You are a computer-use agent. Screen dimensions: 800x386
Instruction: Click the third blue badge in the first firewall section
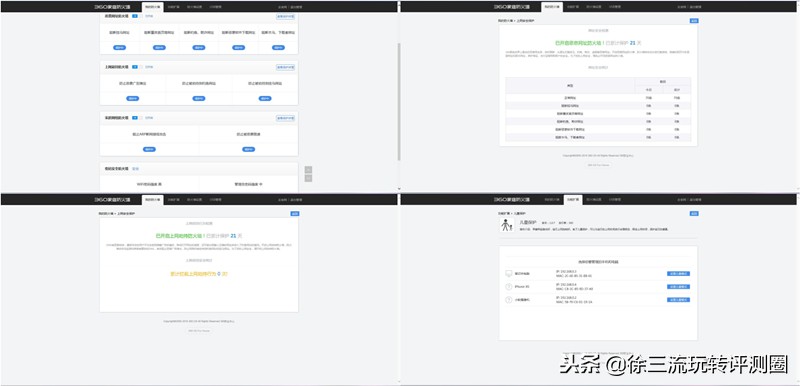(199, 47)
